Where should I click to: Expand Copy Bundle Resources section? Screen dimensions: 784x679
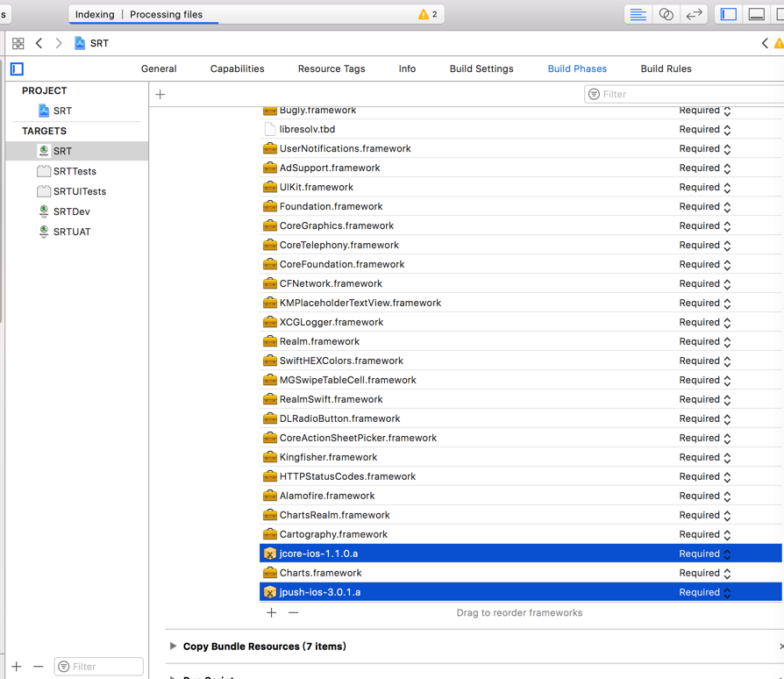(x=173, y=646)
